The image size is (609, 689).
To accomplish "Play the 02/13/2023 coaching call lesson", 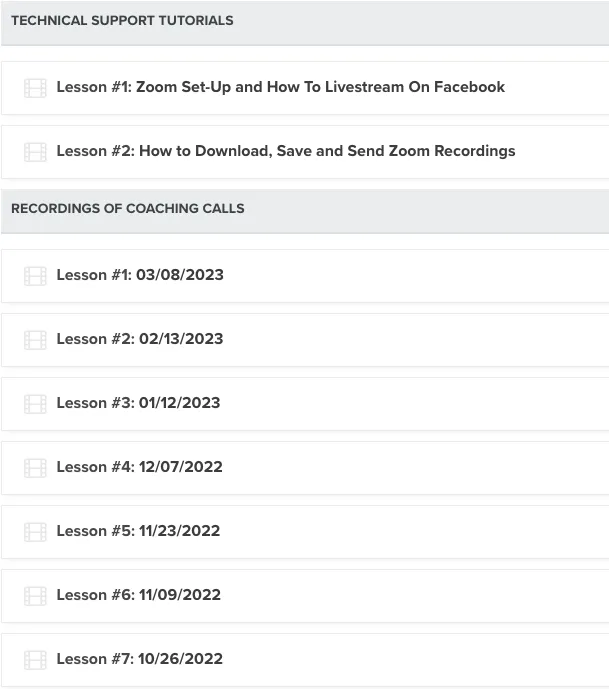I will click(140, 339).
